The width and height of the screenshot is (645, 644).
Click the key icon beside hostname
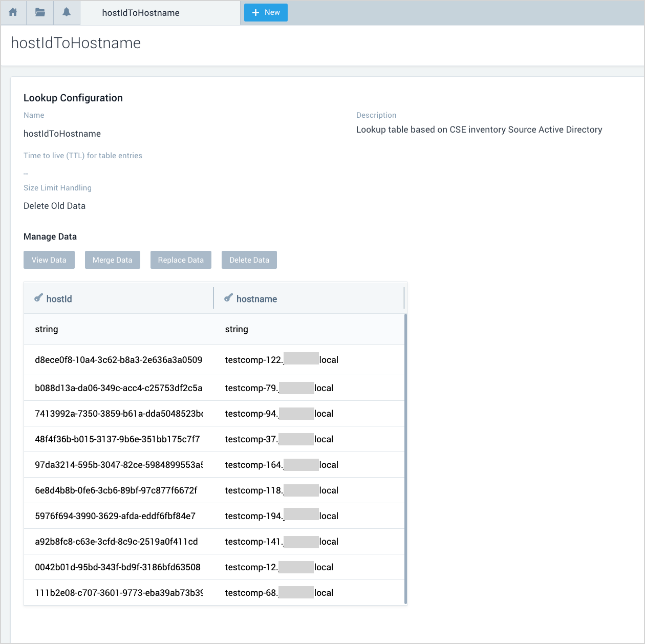[228, 298]
